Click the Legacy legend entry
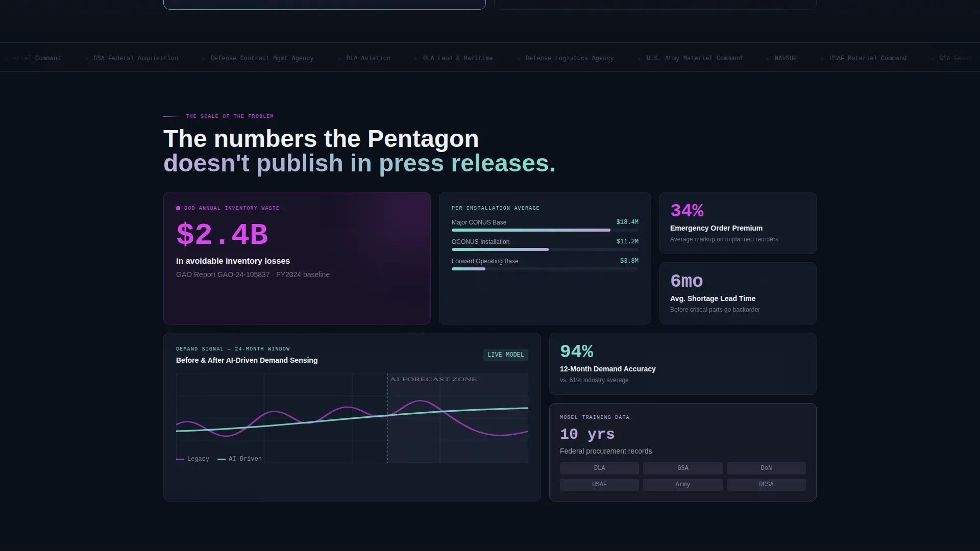 [x=193, y=459]
